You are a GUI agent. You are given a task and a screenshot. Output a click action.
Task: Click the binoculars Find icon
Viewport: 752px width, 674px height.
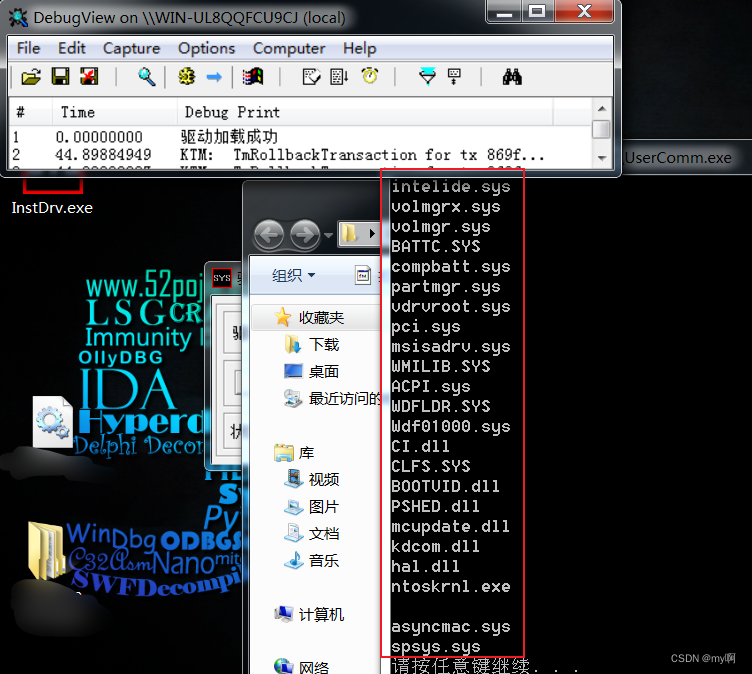coord(512,77)
